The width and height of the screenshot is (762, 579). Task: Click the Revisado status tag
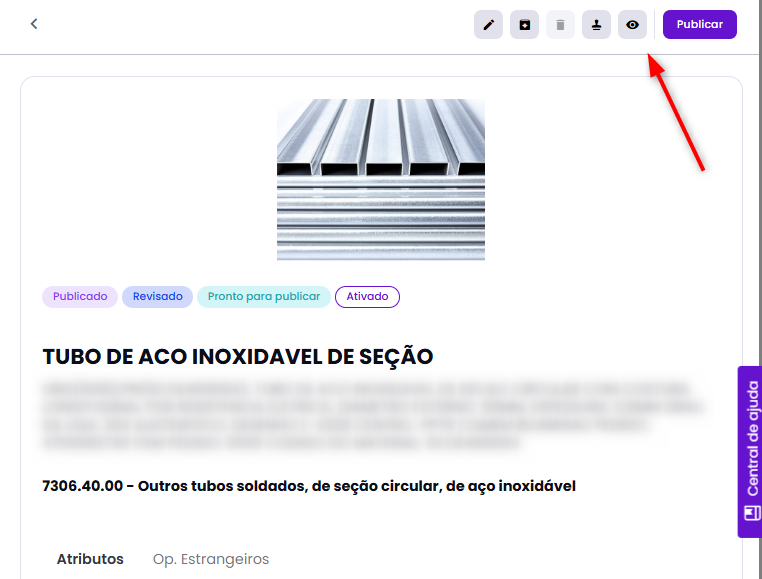click(157, 297)
